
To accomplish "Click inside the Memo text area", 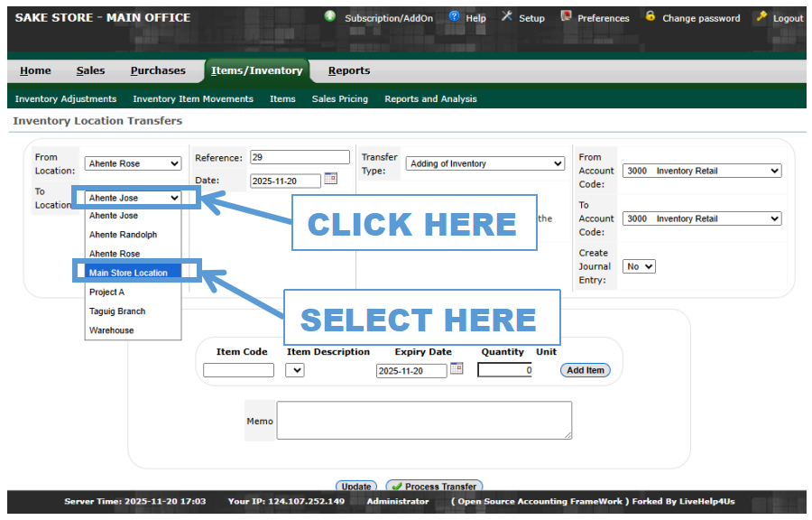I will (423, 420).
